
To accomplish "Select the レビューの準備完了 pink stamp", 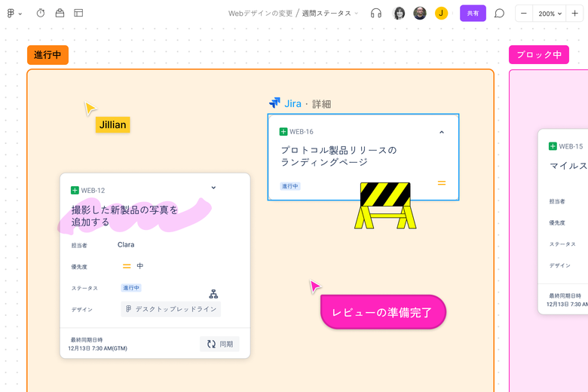I will point(383,312).
